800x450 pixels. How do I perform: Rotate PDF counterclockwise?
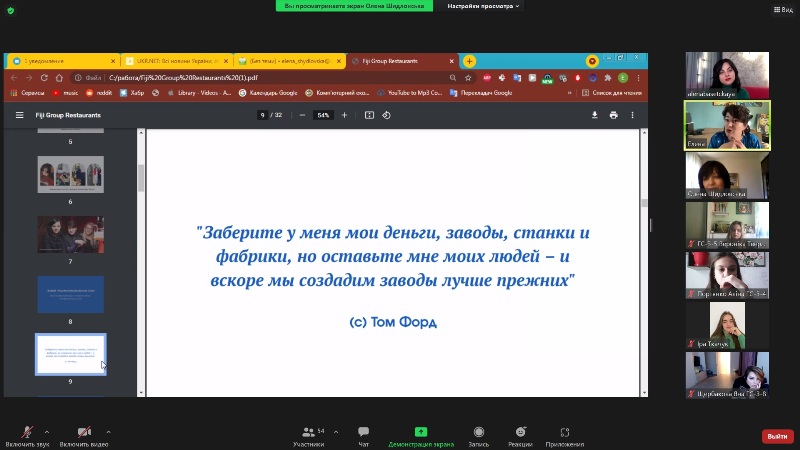pos(386,115)
